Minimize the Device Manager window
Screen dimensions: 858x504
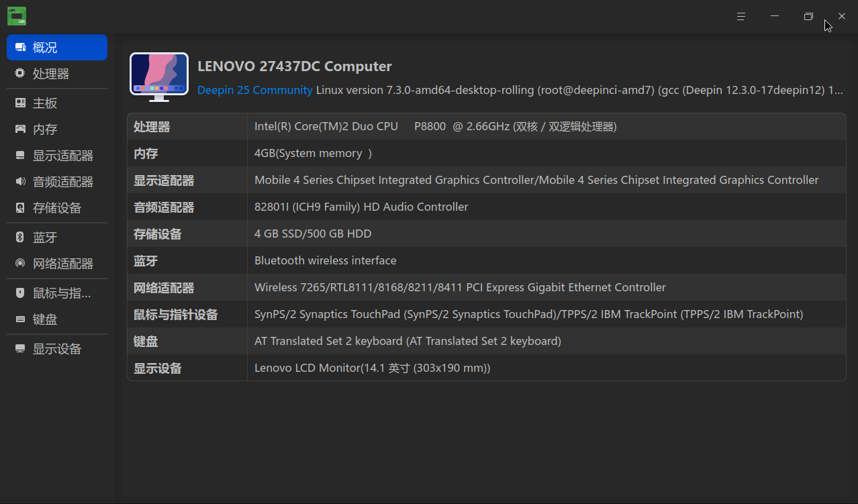tap(775, 16)
